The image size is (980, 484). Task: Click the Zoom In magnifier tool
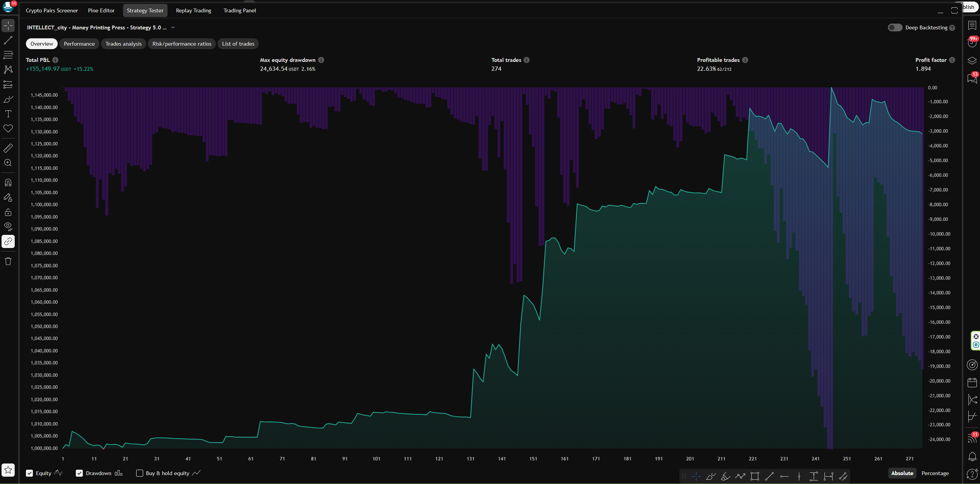click(8, 163)
